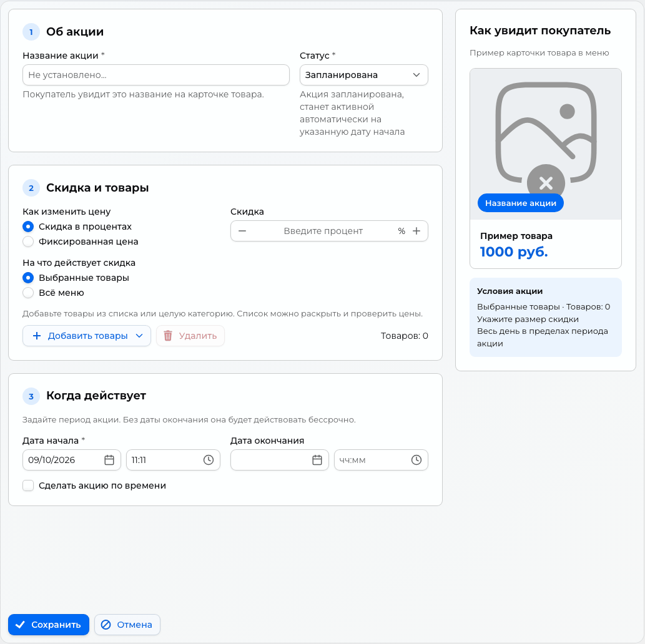Click the minus icon in the discount field
This screenshot has width=645, height=644.
click(x=242, y=231)
